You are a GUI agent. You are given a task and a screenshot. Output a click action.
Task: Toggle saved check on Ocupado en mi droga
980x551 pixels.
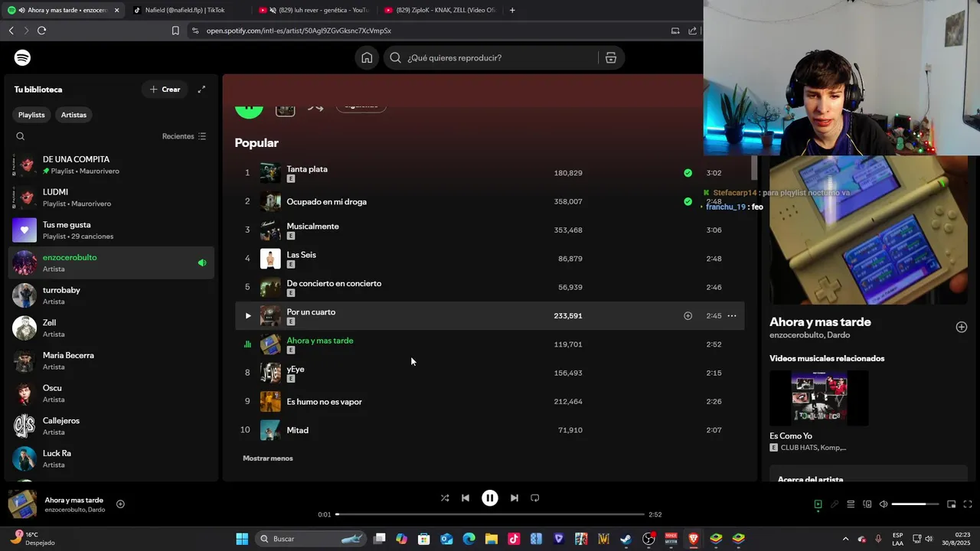coord(688,202)
